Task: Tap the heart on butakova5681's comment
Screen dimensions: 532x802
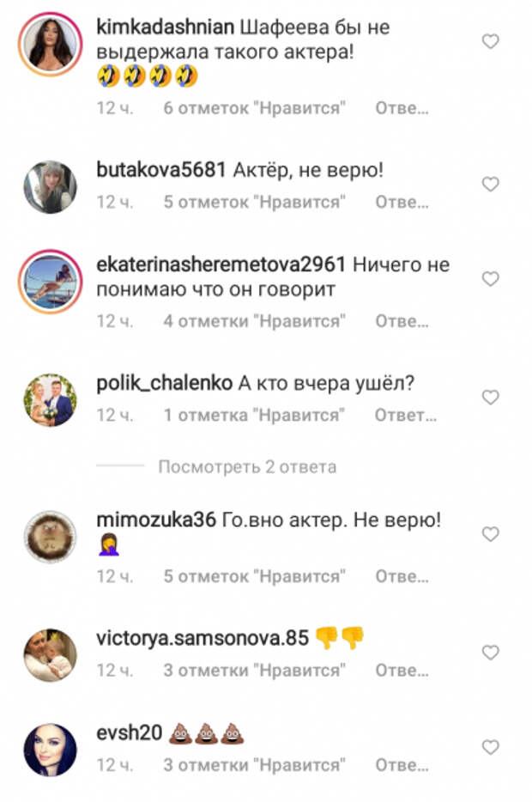Action: click(x=490, y=184)
